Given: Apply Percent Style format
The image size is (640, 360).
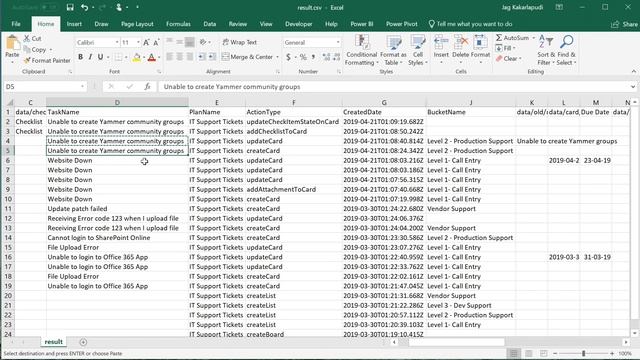Looking at the screenshot, I should (x=303, y=57).
